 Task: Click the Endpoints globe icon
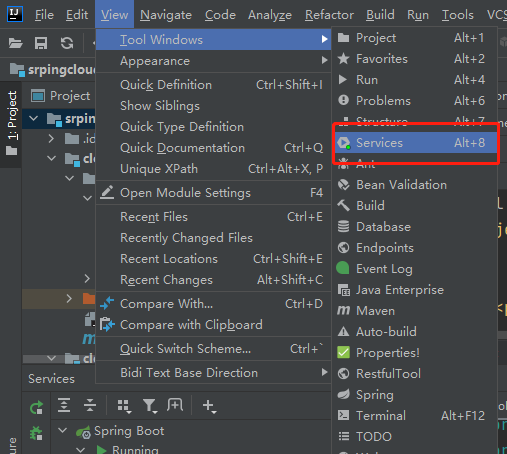click(343, 248)
